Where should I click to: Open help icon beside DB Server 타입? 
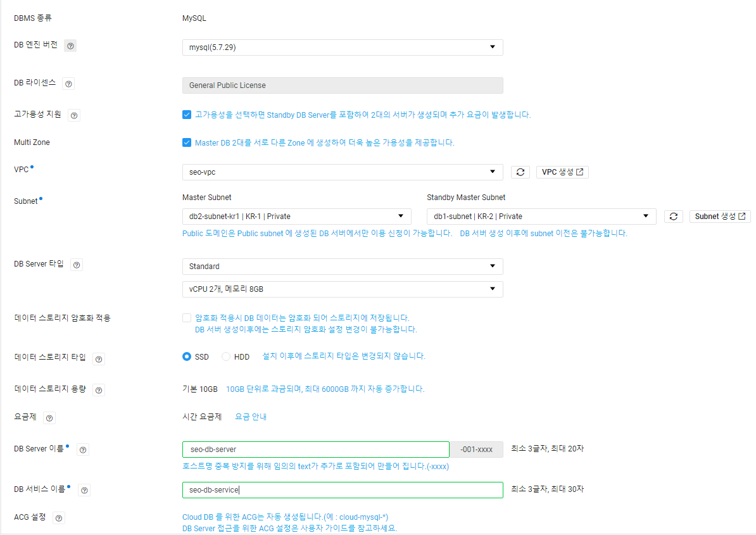(x=76, y=265)
